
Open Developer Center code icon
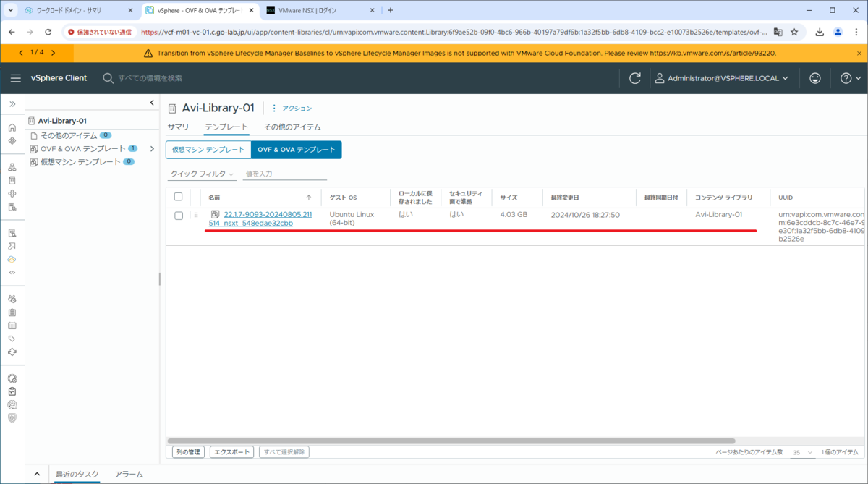click(x=12, y=273)
